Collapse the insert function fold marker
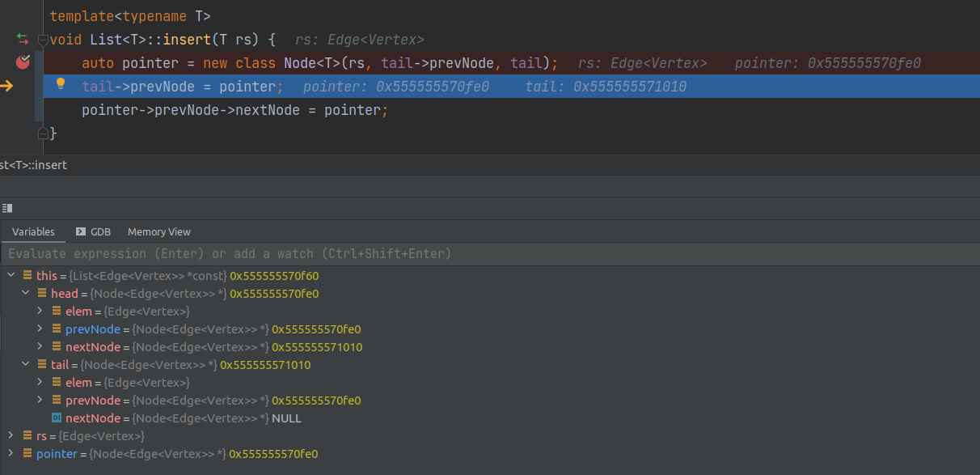980x475 pixels. [43, 40]
